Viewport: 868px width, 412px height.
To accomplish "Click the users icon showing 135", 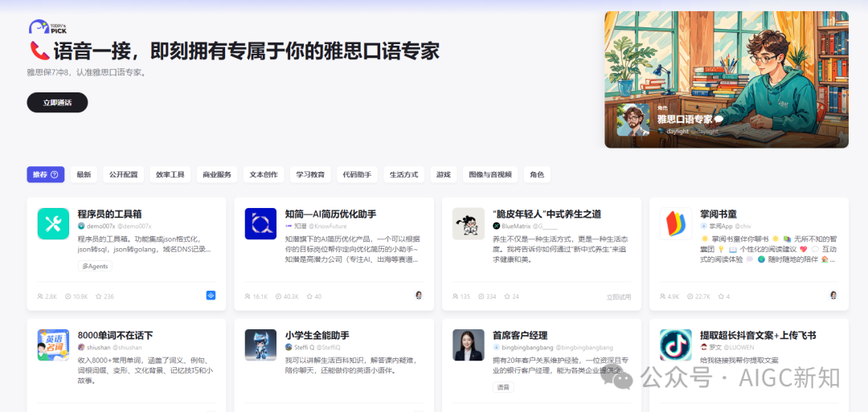I will tap(455, 296).
